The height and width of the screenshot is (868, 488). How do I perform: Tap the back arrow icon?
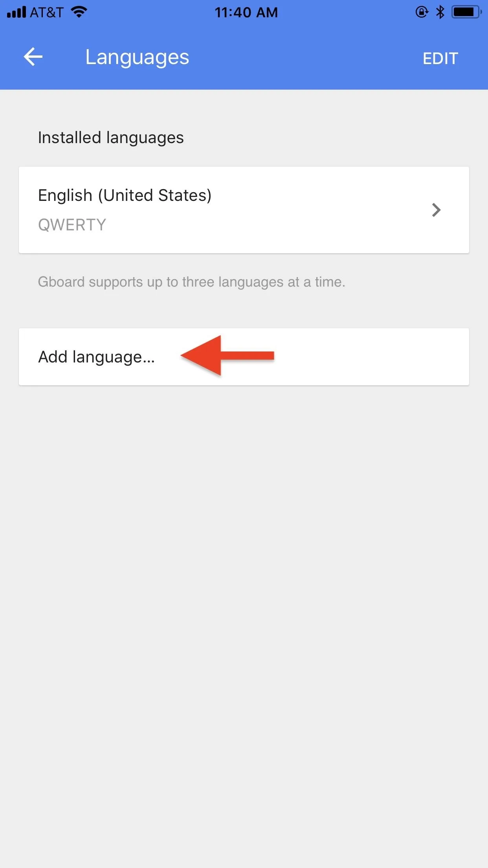point(33,57)
